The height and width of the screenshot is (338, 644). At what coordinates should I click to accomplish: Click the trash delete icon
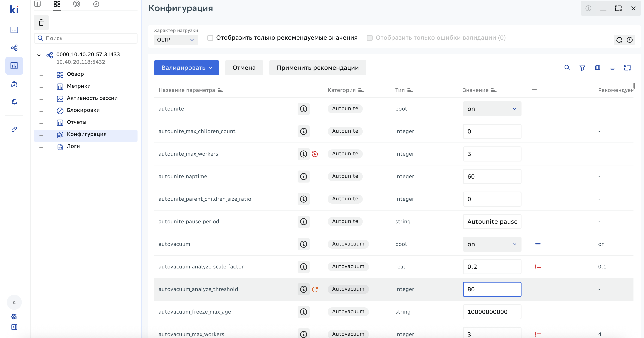[41, 23]
